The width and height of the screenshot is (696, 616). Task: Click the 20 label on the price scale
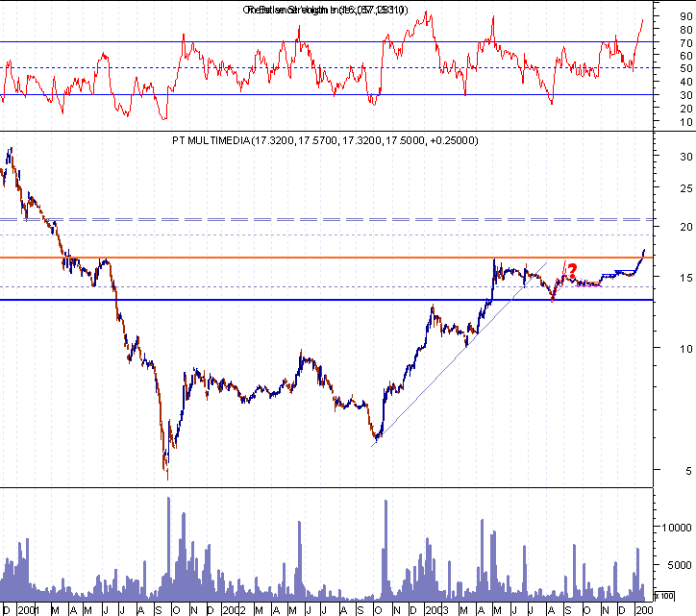(685, 227)
